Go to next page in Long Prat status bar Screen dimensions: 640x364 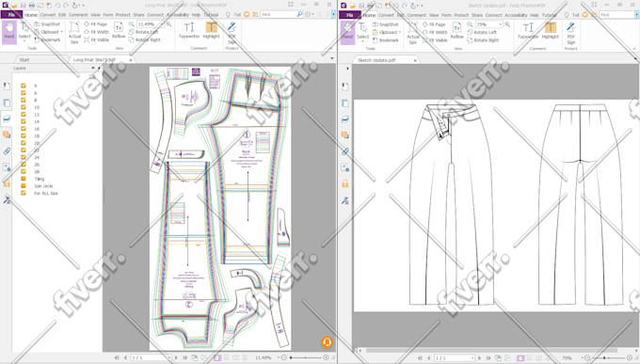click(x=176, y=357)
